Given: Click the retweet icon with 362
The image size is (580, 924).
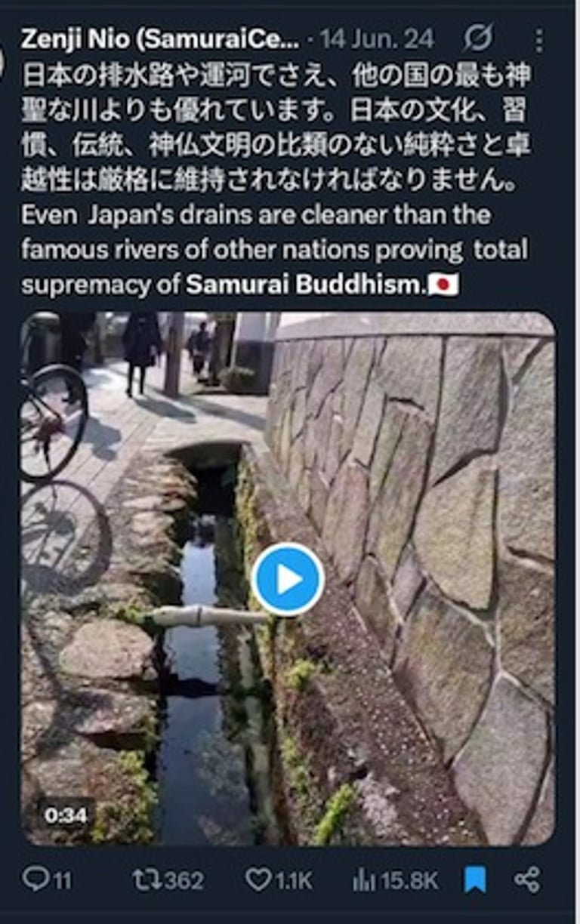Looking at the screenshot, I should [147, 879].
